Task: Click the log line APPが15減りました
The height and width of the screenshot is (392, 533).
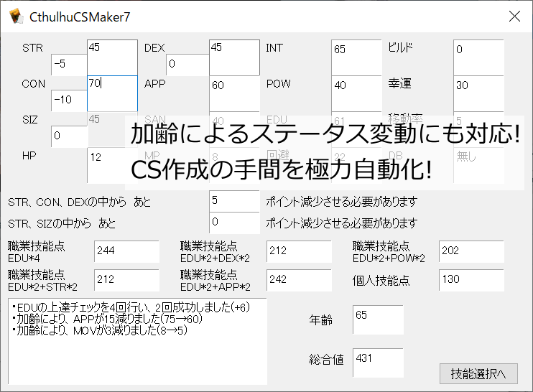Action: tap(108, 319)
